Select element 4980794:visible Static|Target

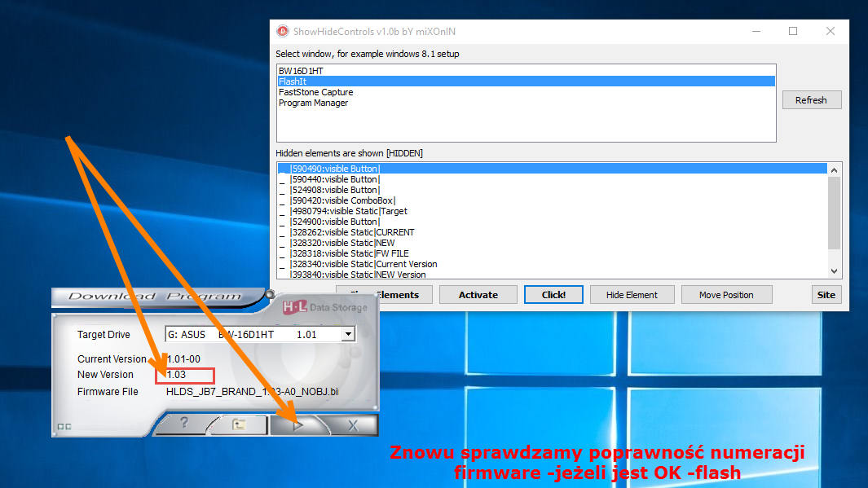click(552, 211)
